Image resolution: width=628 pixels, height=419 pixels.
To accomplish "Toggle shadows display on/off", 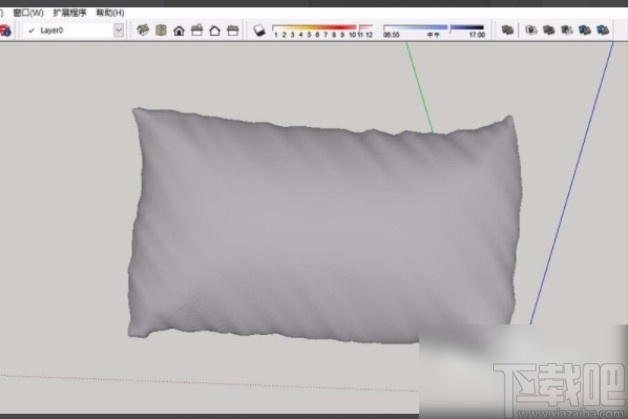I will coord(259,30).
